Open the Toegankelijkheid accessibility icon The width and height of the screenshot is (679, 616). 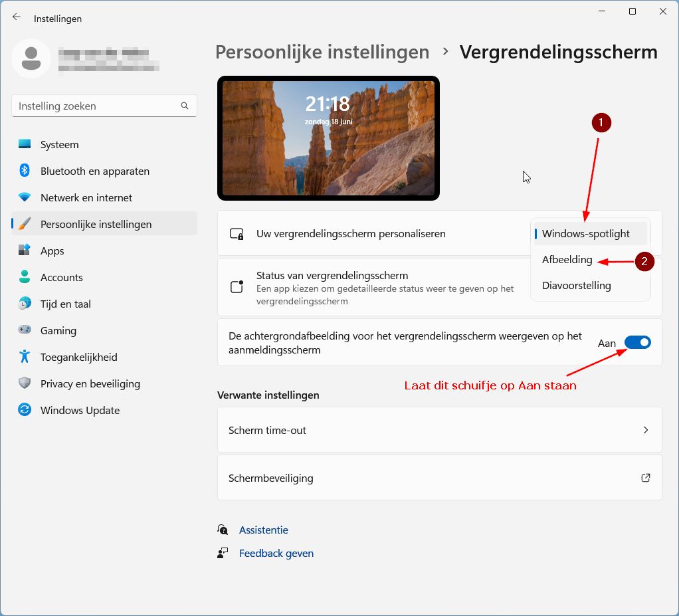[25, 357]
